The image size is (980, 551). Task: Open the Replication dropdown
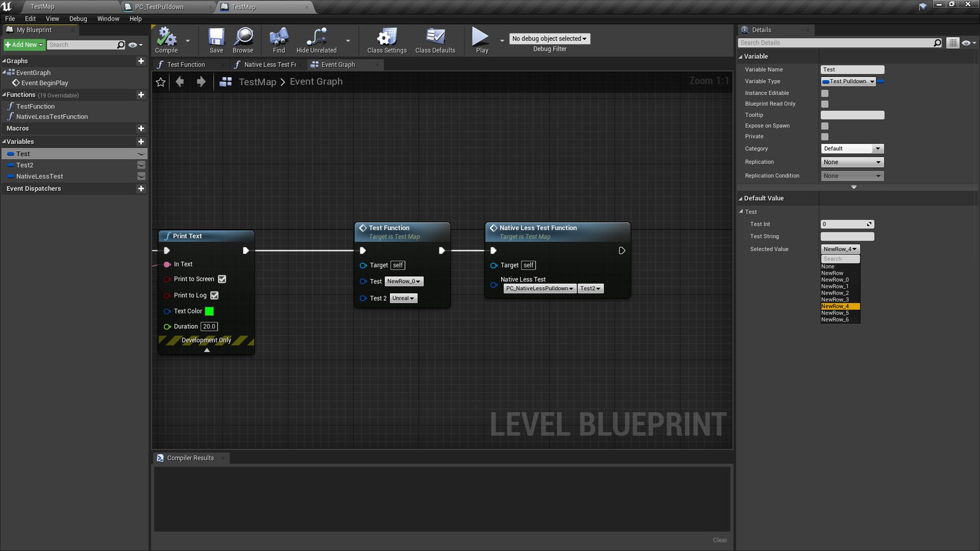[x=852, y=162]
